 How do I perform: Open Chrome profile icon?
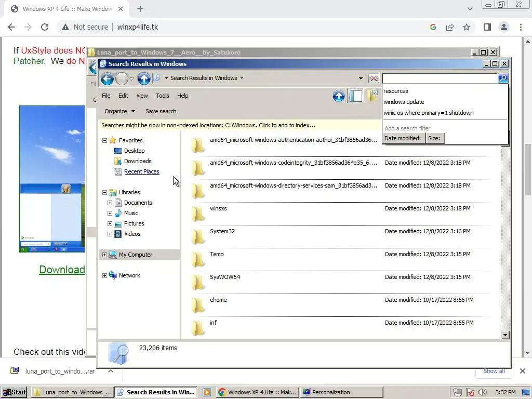coord(504,27)
